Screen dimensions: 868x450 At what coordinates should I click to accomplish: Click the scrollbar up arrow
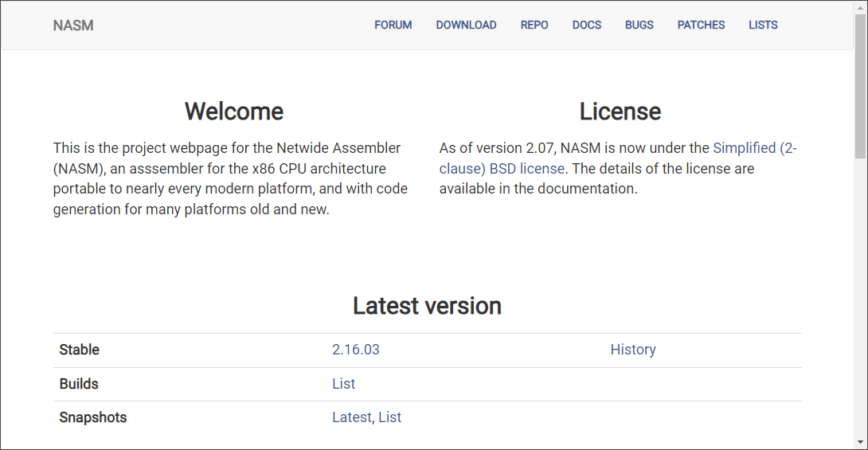click(x=860, y=7)
